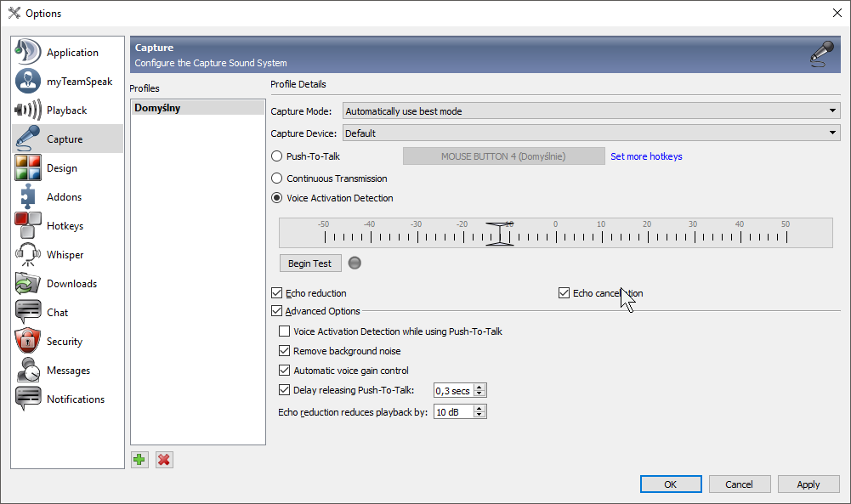Expand the Capture Mode dropdown
Screen dimensions: 851x504
591,110
